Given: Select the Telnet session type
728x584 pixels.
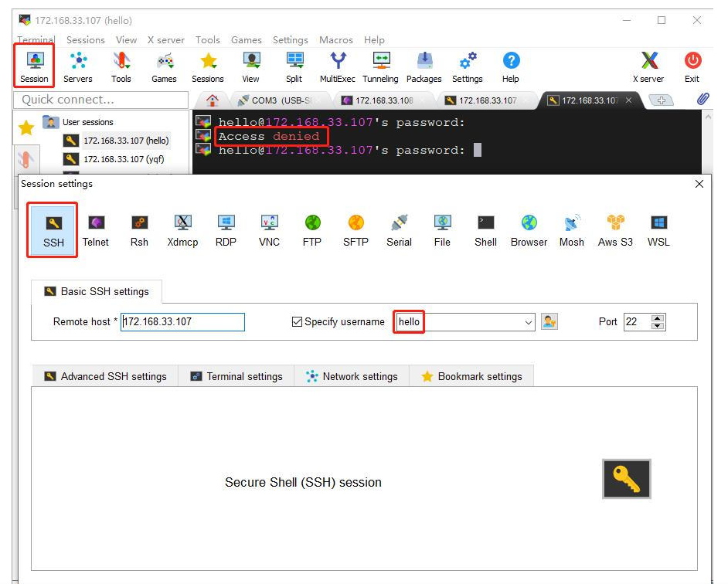Looking at the screenshot, I should click(96, 230).
